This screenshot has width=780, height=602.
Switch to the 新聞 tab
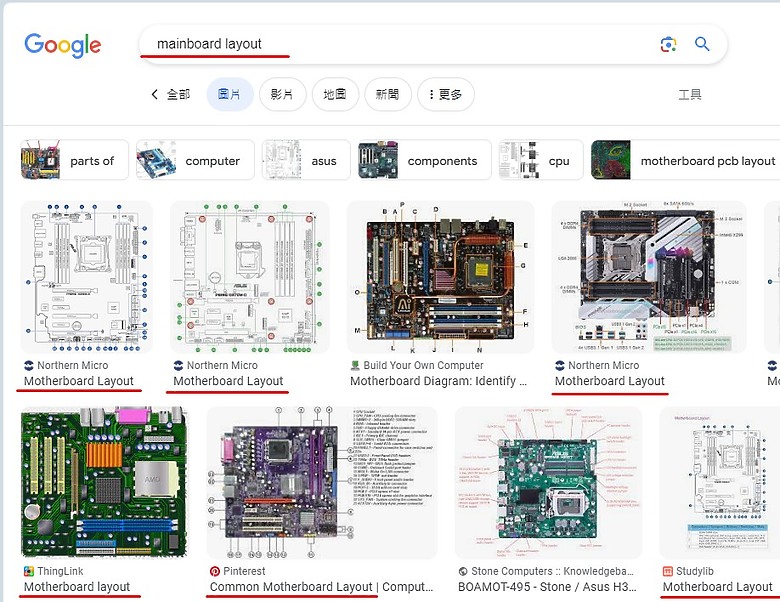(x=388, y=94)
